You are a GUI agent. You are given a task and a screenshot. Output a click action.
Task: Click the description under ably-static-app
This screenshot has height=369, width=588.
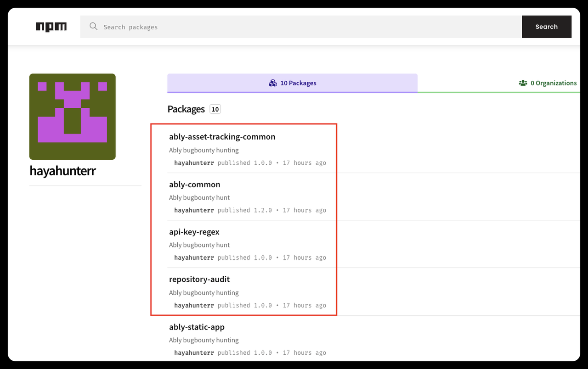pyautogui.click(x=204, y=340)
